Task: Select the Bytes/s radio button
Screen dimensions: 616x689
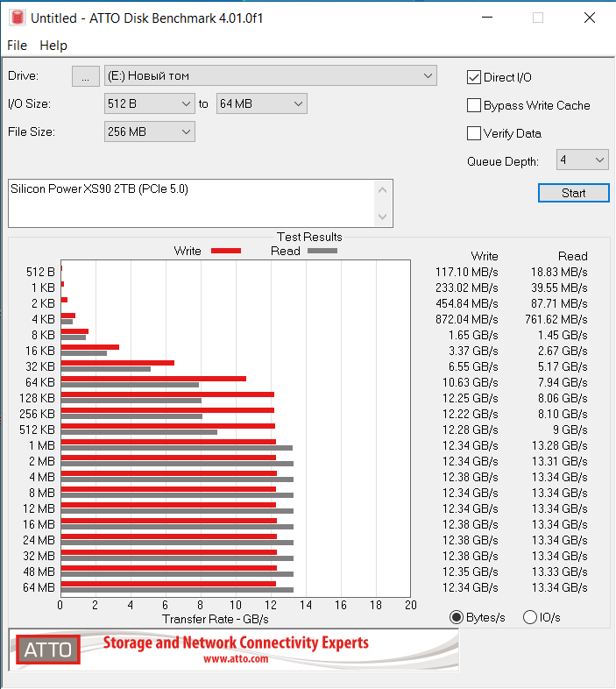Action: [x=457, y=617]
